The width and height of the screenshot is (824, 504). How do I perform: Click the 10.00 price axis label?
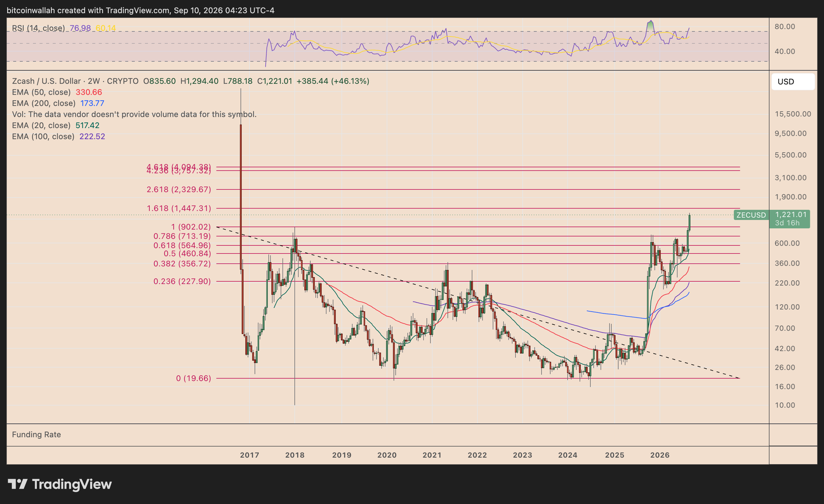coord(785,406)
